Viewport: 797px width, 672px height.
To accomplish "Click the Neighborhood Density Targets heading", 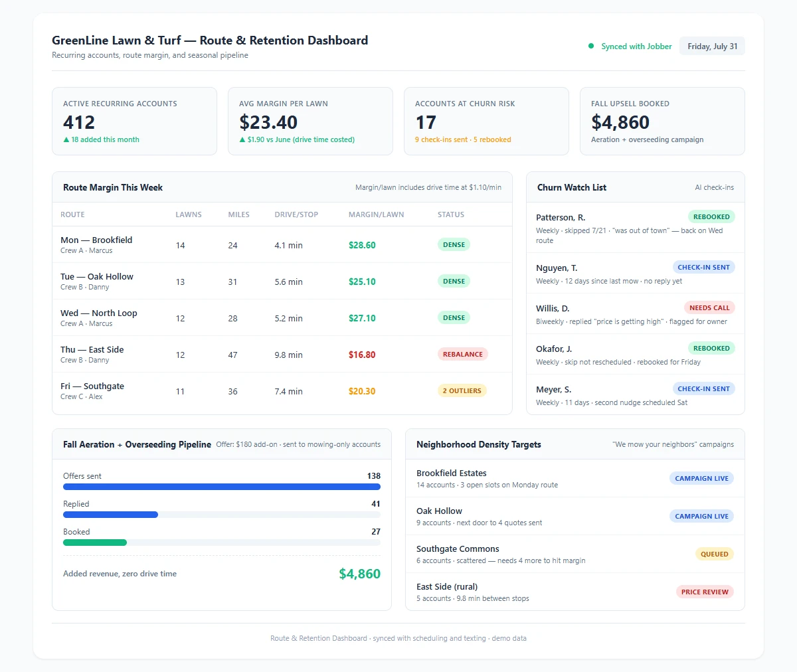I will (x=479, y=444).
